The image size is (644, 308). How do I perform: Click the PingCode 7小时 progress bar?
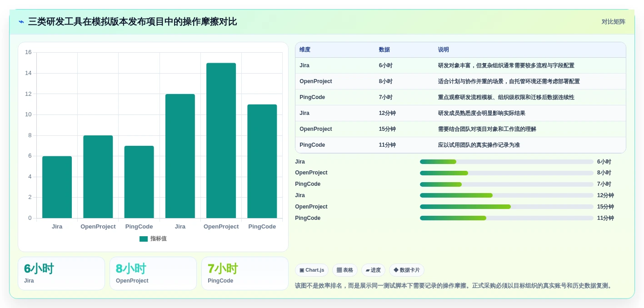pos(507,184)
